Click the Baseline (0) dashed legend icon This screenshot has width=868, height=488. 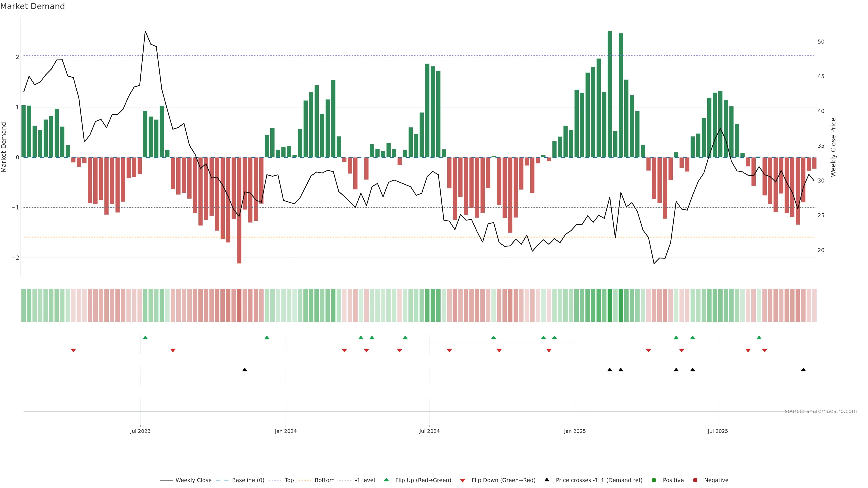point(222,480)
